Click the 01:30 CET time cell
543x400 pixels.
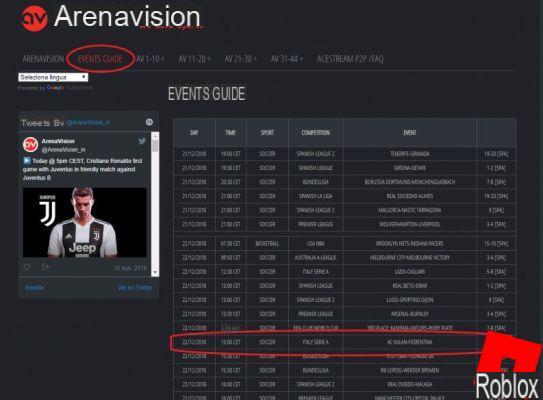click(231, 243)
